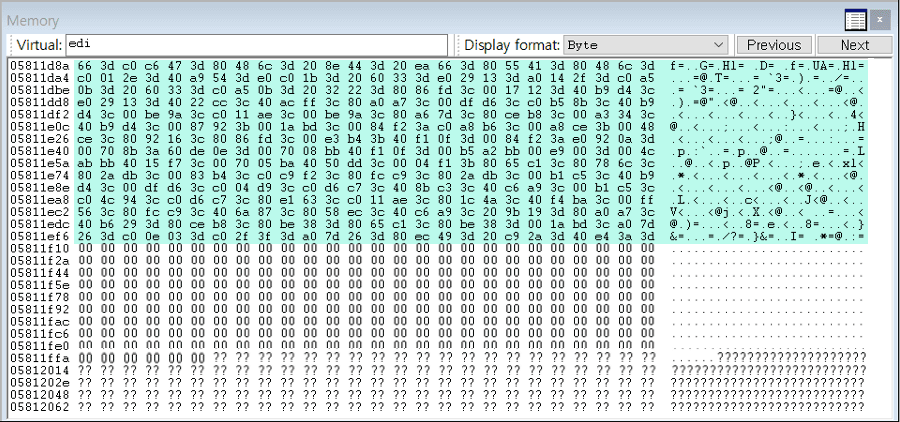Select address 05811fac
900x422 pixels.
[x=40, y=322]
